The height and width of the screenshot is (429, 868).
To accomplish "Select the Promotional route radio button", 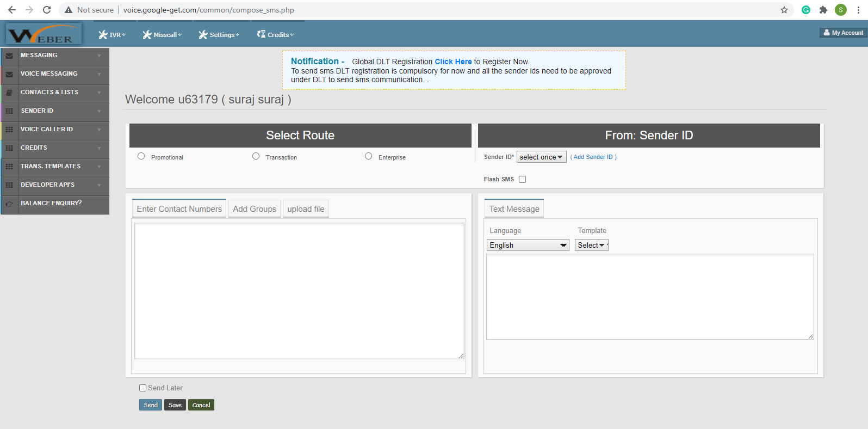I will click(x=141, y=156).
